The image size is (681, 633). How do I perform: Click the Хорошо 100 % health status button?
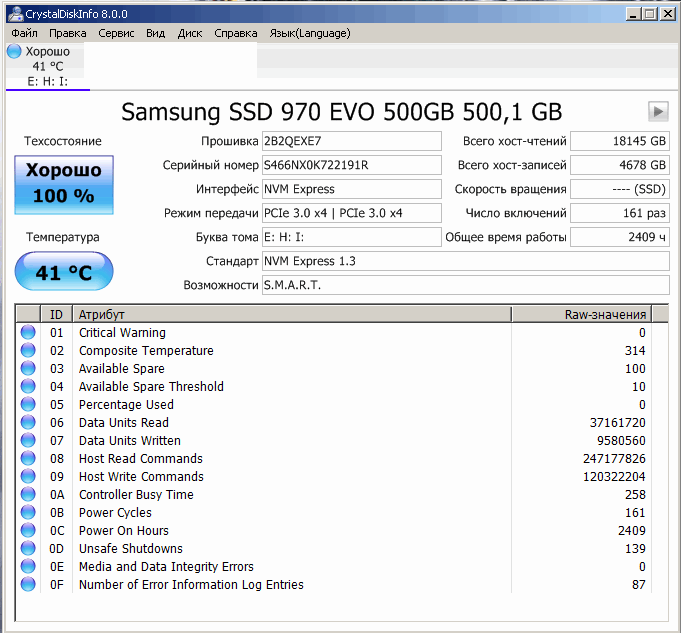pos(64,185)
